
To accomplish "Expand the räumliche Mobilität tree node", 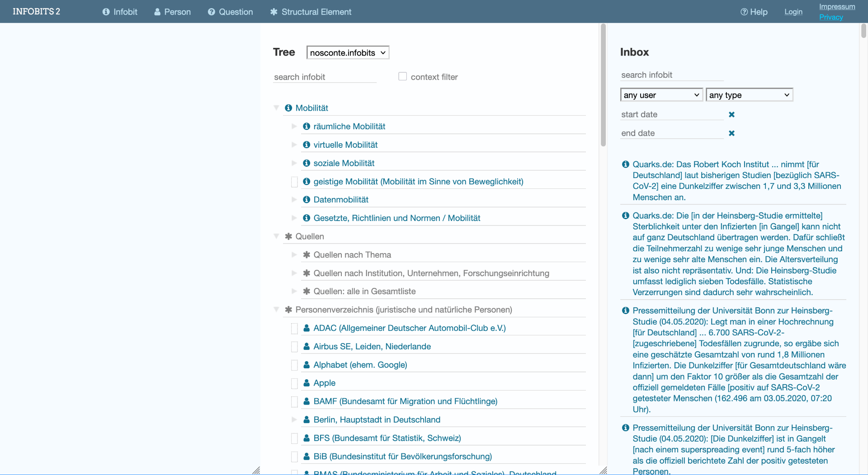I will 294,127.
